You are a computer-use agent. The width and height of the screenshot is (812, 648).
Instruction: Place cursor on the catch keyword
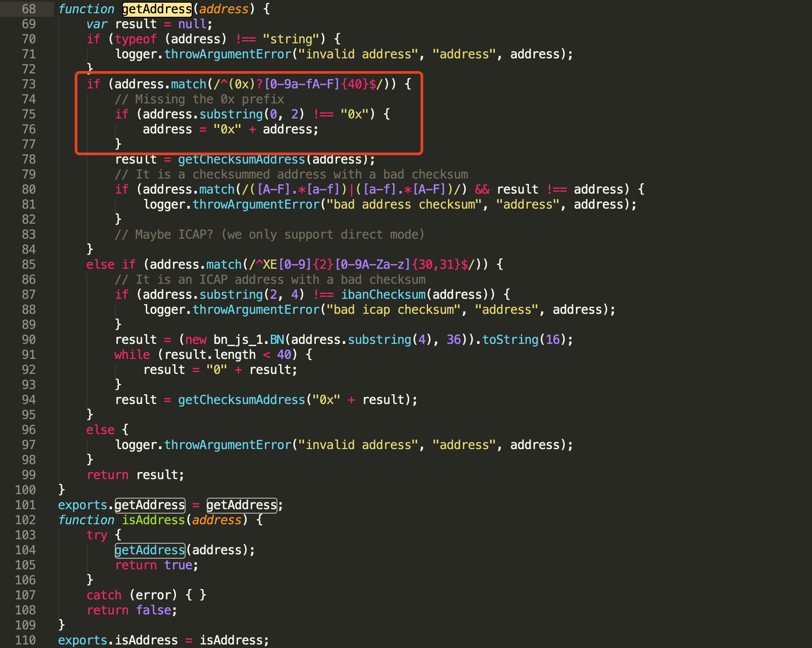coord(104,595)
